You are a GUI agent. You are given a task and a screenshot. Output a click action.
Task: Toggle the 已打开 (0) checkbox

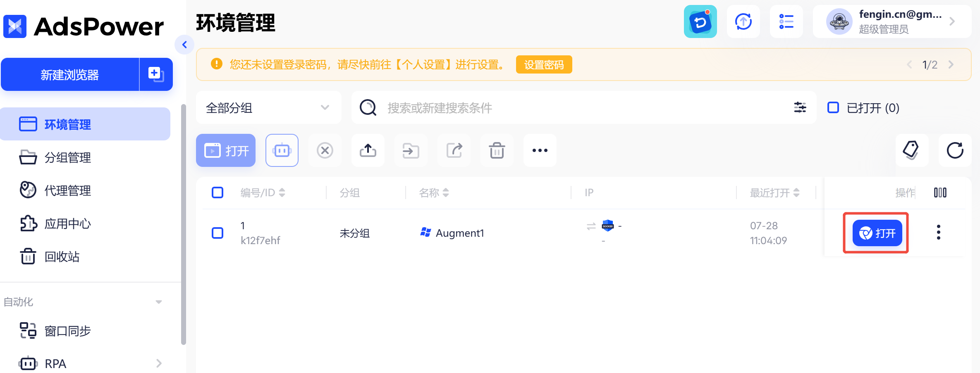(x=833, y=107)
